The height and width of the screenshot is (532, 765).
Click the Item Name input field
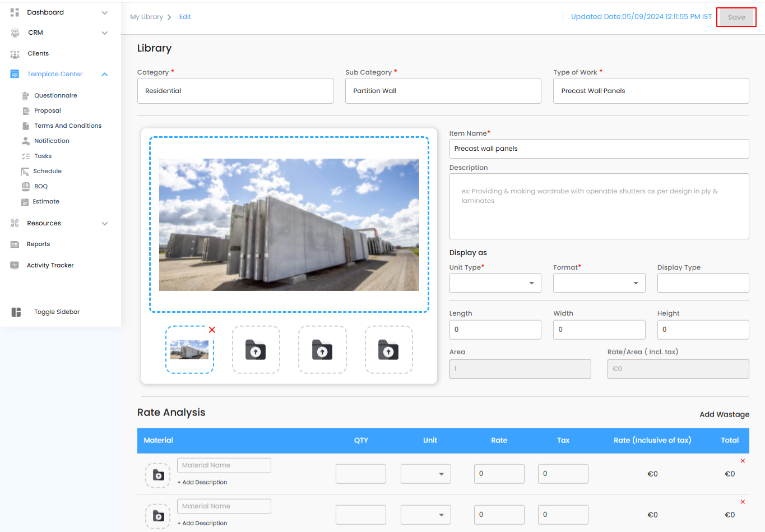tap(599, 149)
